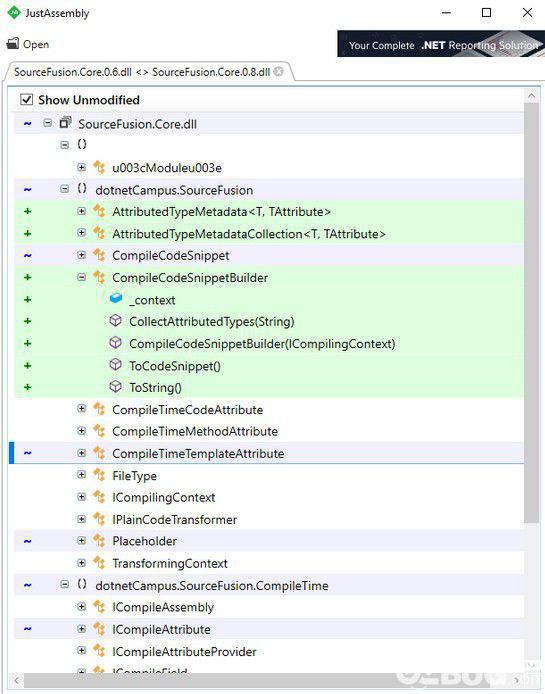Collapse dotnetCampus.SourceFusion.CompileTime namespace
Image resolution: width=545 pixels, height=694 pixels.
(65, 585)
